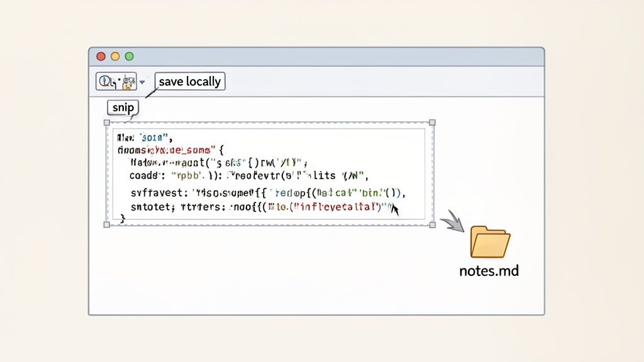This screenshot has height=362, width=644.
Task: Click the top-left selection handle
Action: (107, 123)
